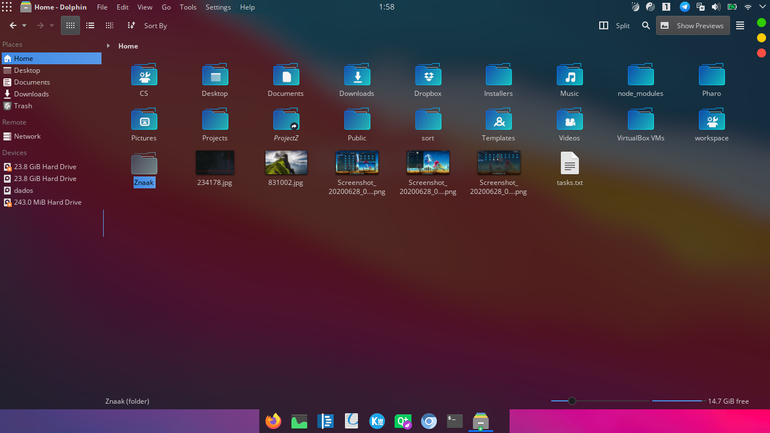Open the hamburger control menu icon
Screen dimensions: 770x433
740,26
